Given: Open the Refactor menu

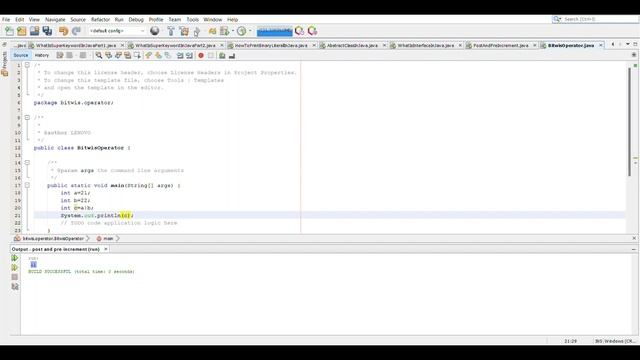Looking at the screenshot, I should 100,20.
